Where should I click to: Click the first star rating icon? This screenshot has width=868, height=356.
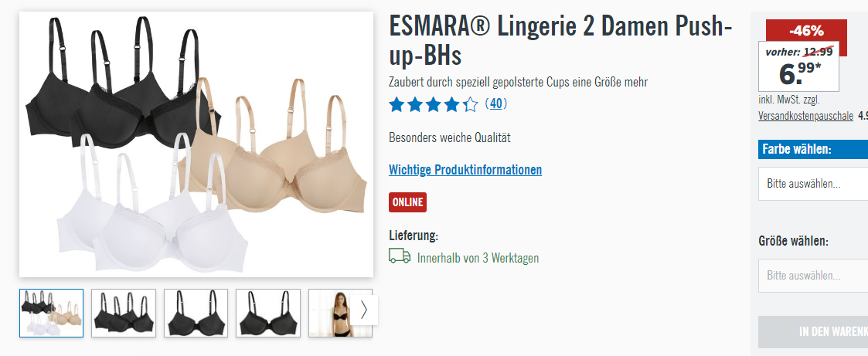(x=397, y=104)
